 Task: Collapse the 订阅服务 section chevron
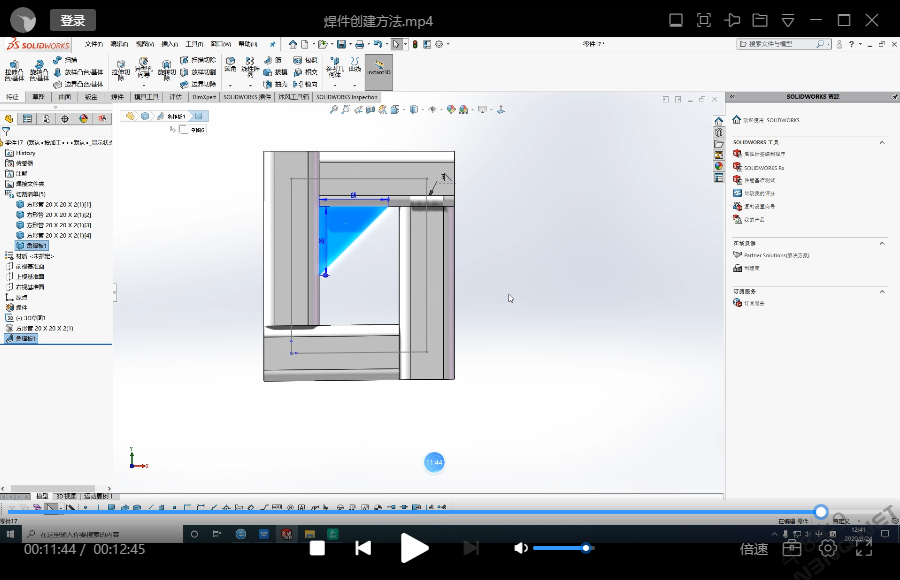click(882, 292)
